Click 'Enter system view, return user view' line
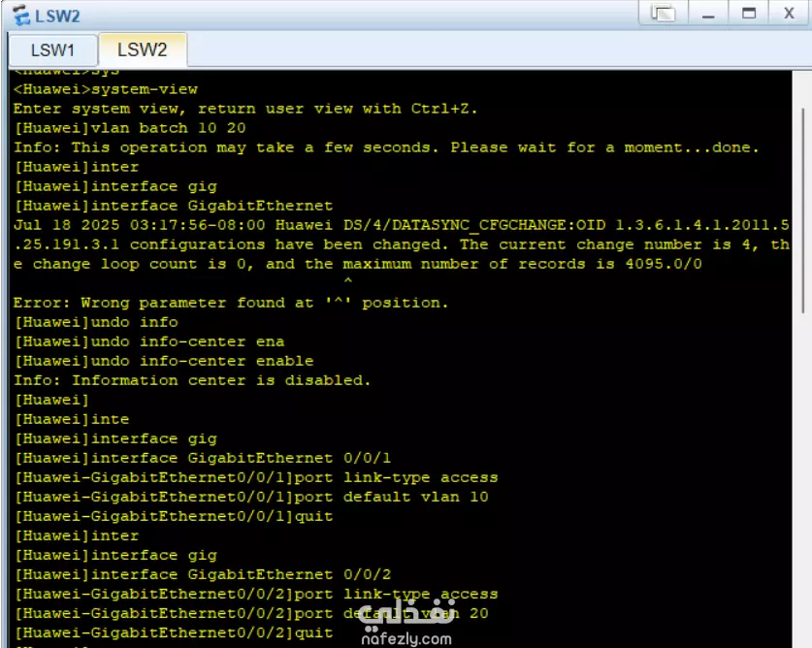 tap(245, 109)
